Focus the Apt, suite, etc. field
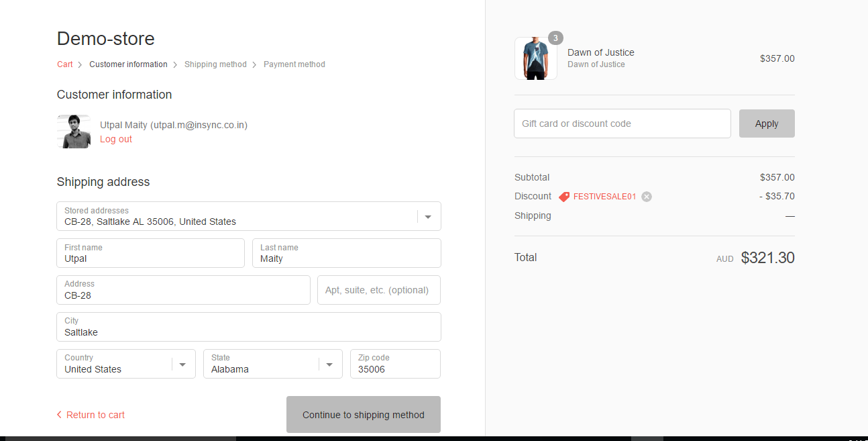The height and width of the screenshot is (441, 868). pos(379,290)
